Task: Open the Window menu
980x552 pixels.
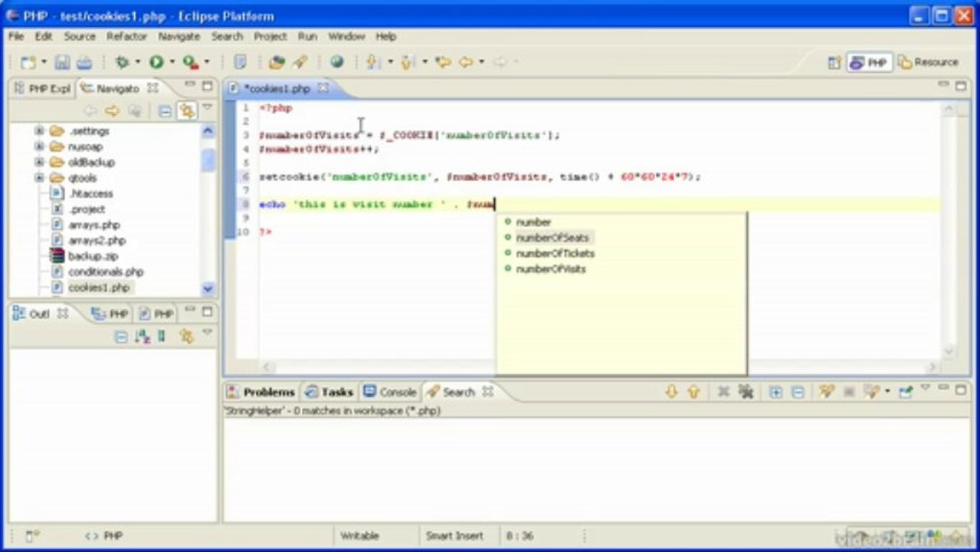Action: 346,36
